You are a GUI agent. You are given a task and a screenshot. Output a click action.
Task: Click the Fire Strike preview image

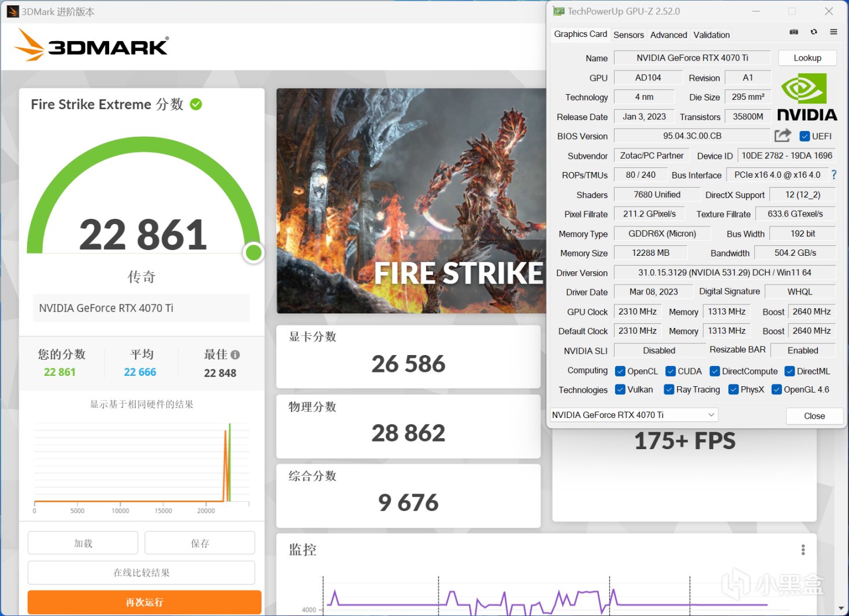point(411,201)
